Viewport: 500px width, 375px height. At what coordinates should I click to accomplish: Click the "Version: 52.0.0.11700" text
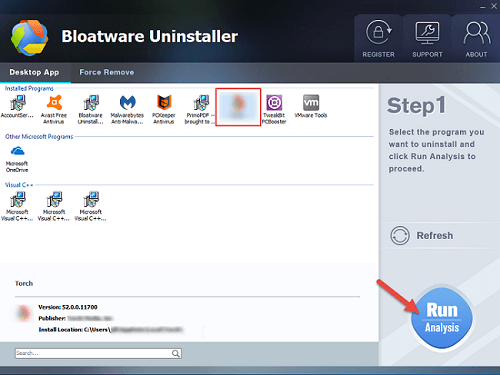pyautogui.click(x=68, y=307)
